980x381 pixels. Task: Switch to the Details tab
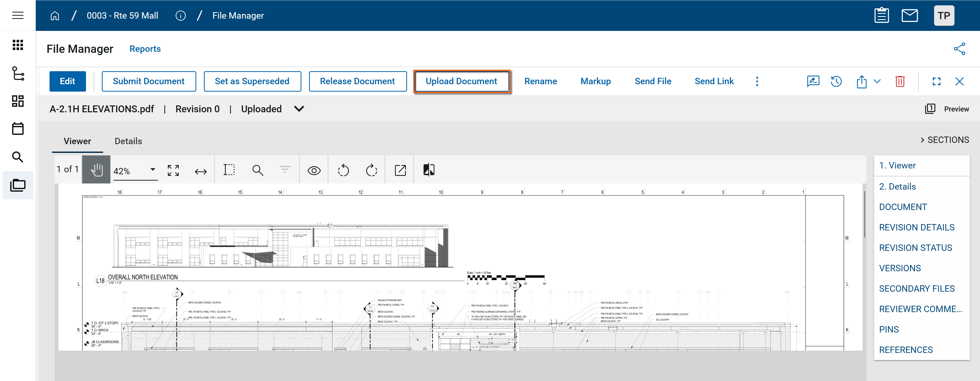point(128,141)
